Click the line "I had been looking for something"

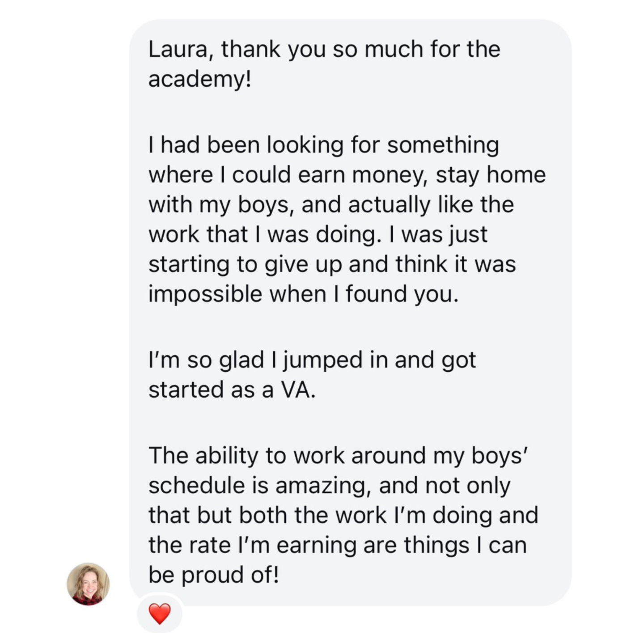click(x=323, y=145)
